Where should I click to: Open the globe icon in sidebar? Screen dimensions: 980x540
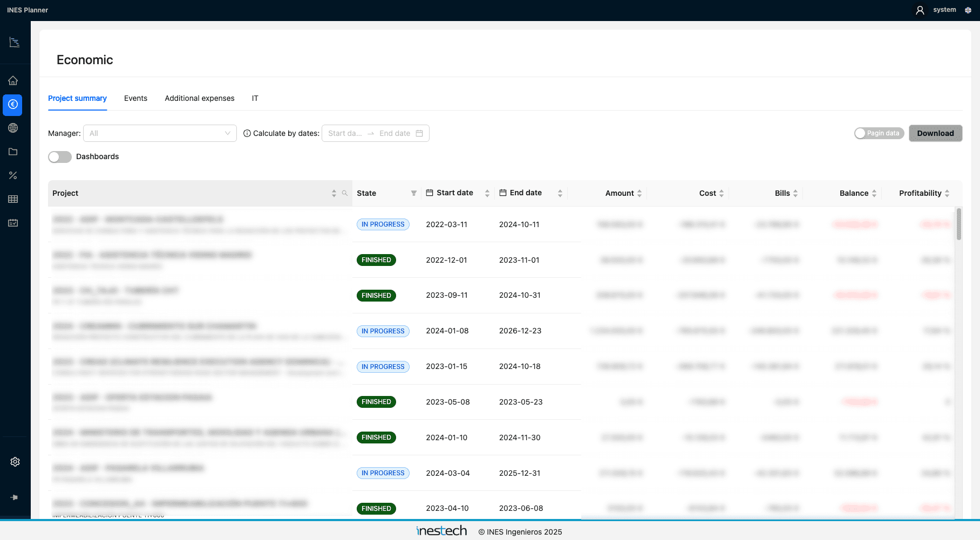(x=13, y=128)
